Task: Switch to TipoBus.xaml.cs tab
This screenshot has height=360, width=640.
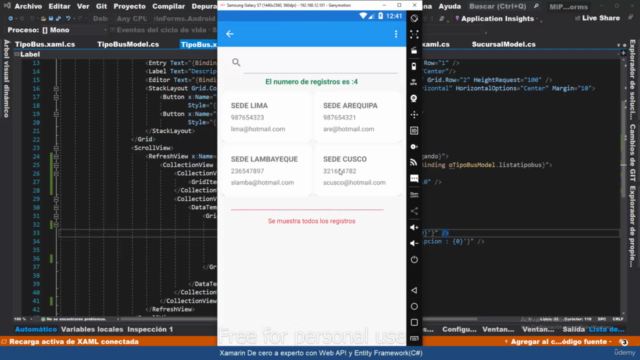Action: coord(45,44)
